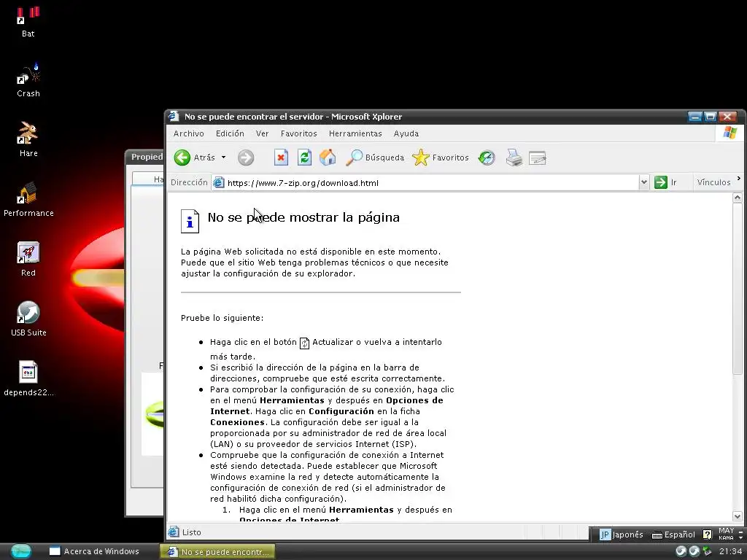Viewport: 747px width, 560px height.
Task: Click Internet Explorer icon in title bar
Action: pos(174,116)
